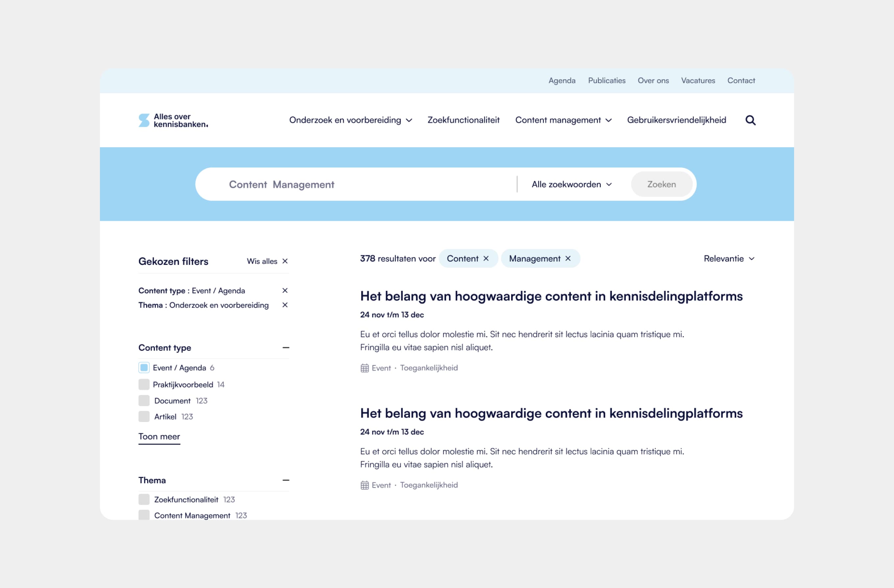The image size is (894, 588).
Task: Go to Vacatures in top bar
Action: (698, 81)
